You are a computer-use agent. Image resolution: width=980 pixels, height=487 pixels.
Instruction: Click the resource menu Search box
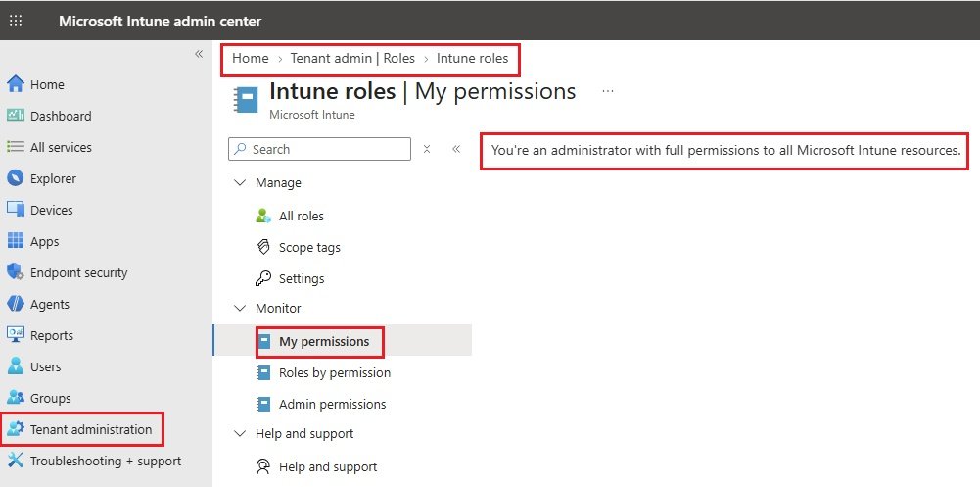319,149
